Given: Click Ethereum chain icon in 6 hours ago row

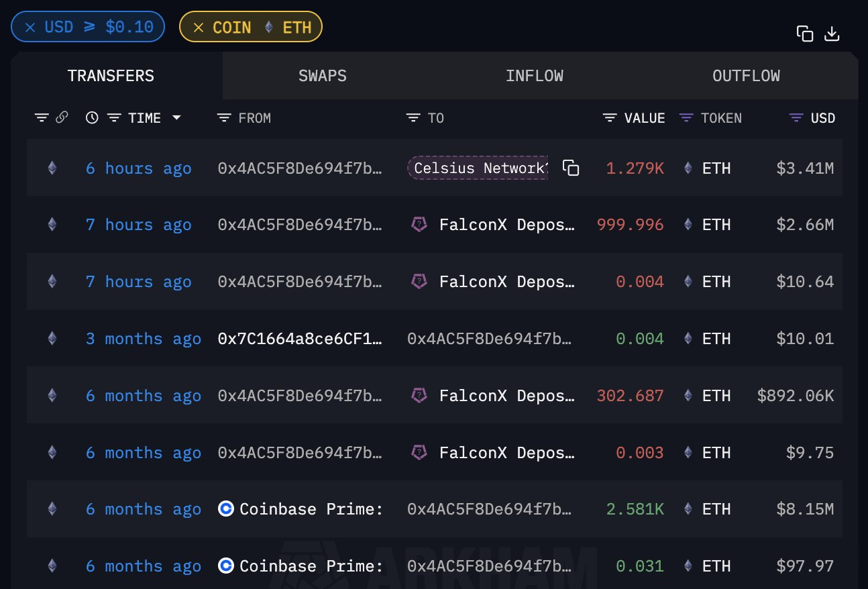Looking at the screenshot, I should pyautogui.click(x=52, y=168).
